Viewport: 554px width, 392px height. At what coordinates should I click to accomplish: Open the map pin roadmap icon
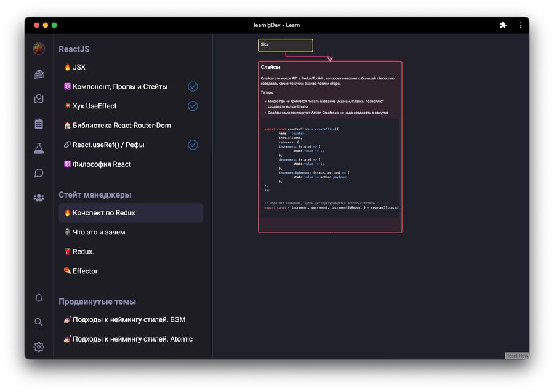[x=39, y=99]
